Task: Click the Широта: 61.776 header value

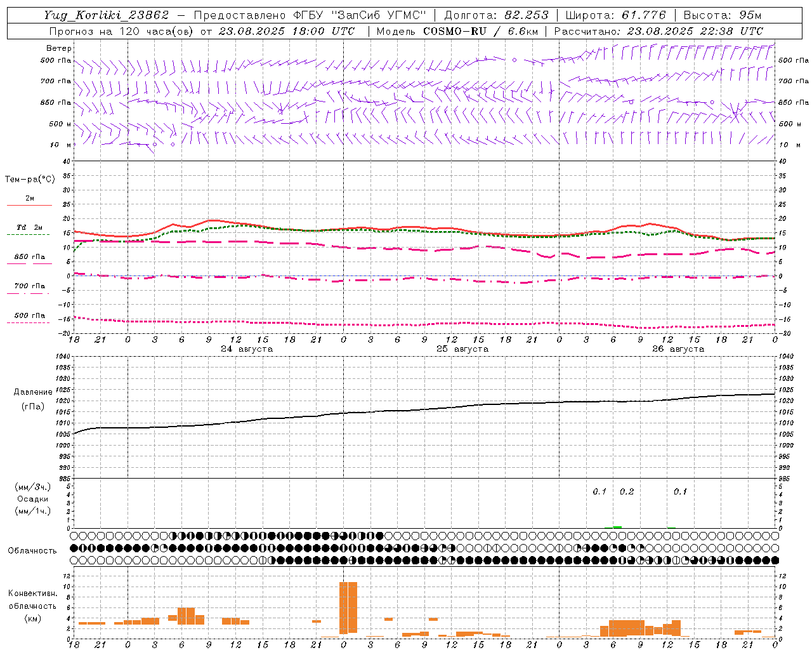Action: [x=615, y=15]
